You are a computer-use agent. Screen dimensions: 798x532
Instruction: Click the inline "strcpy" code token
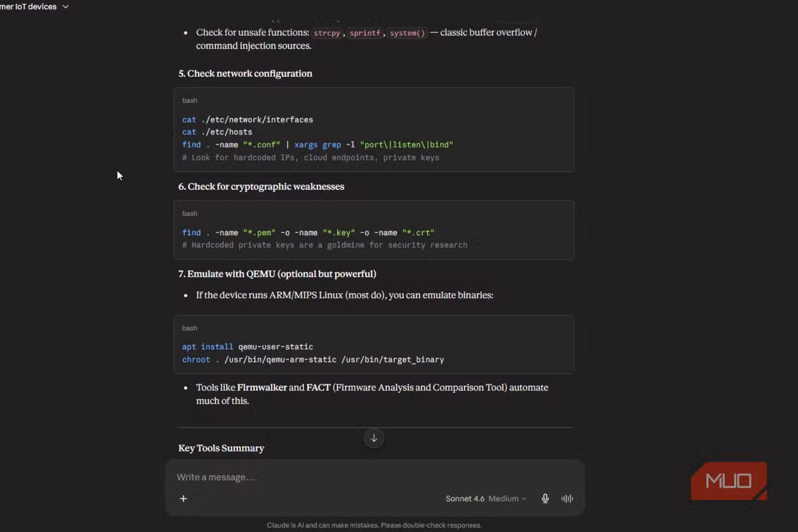327,33
